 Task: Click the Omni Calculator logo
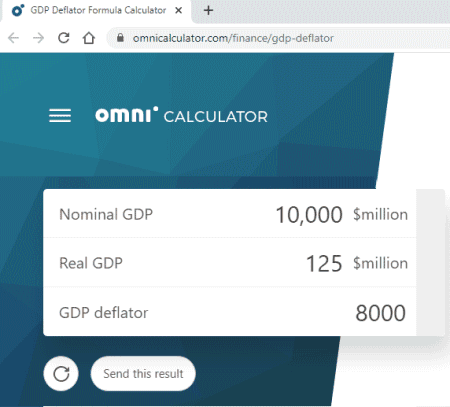(181, 115)
